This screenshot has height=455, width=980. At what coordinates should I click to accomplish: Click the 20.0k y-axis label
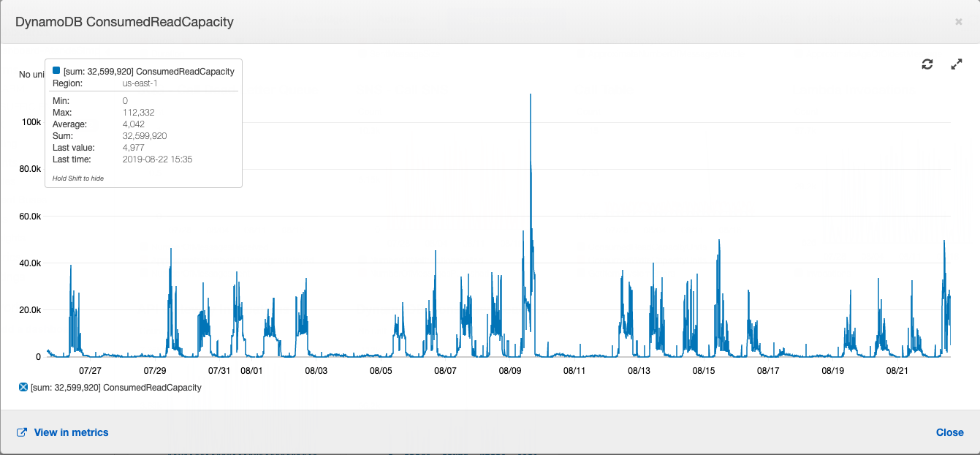pos(29,309)
